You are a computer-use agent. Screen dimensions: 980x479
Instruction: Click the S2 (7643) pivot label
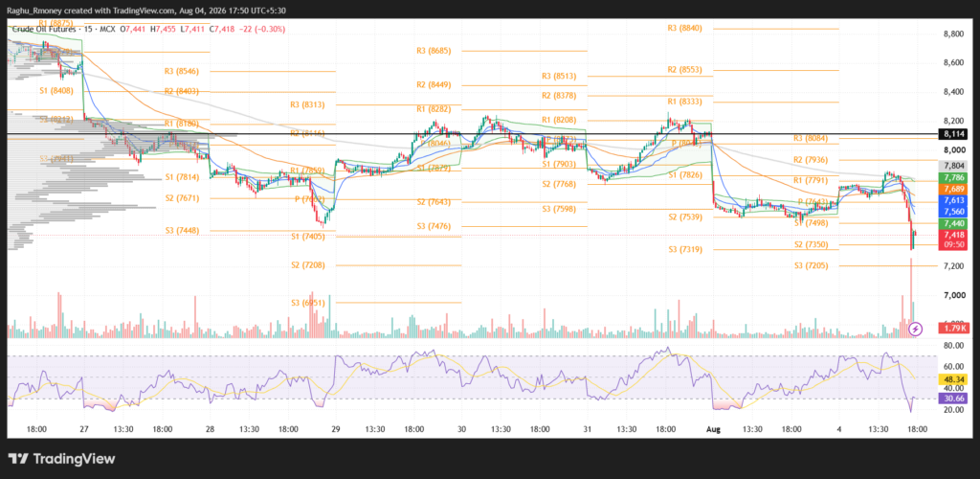tap(434, 202)
